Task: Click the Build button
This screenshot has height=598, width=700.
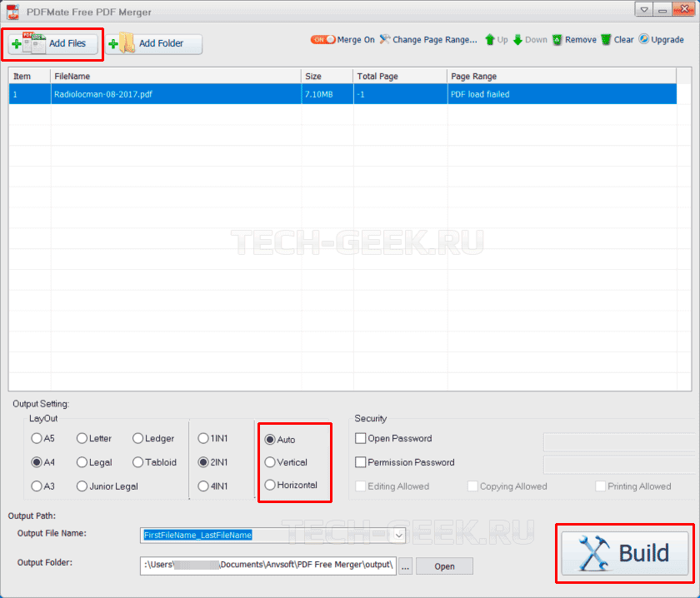Action: 624,553
